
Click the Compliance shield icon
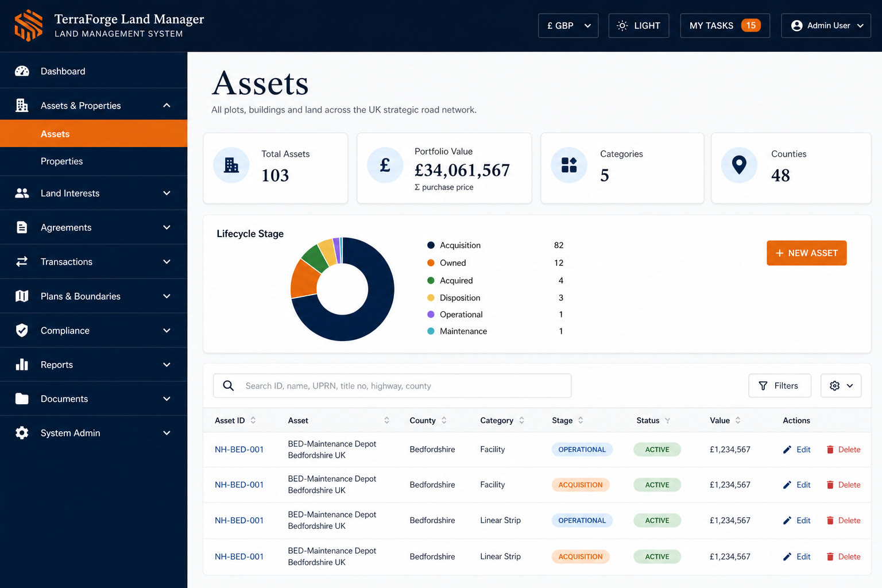22,330
